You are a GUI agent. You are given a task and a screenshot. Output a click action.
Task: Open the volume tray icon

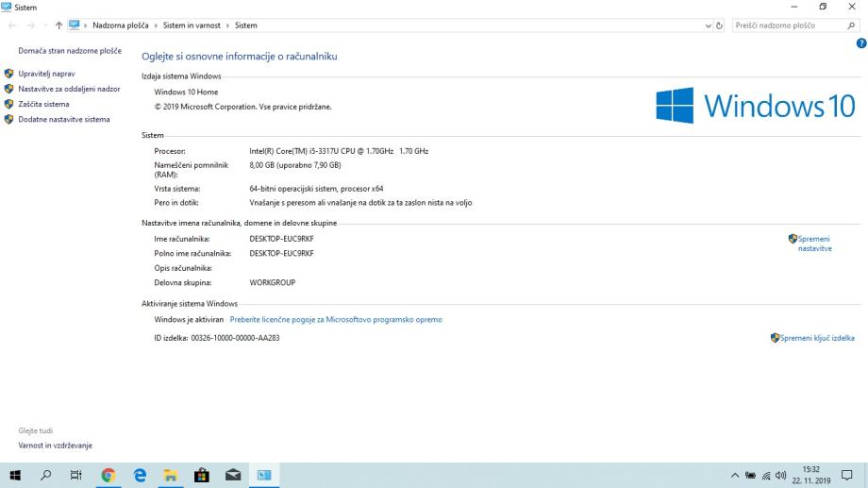781,476
